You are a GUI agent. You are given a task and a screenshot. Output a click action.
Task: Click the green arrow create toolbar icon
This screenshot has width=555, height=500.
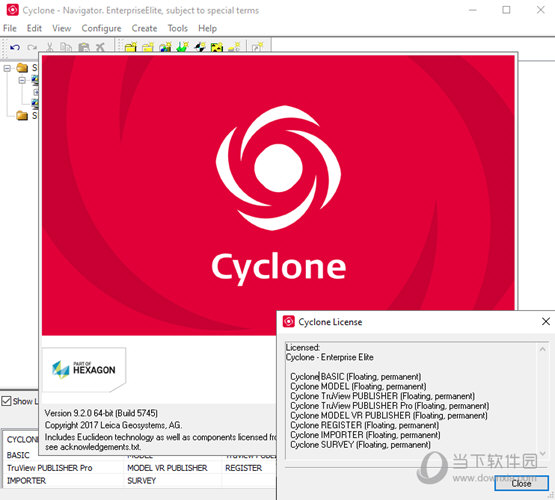182,47
